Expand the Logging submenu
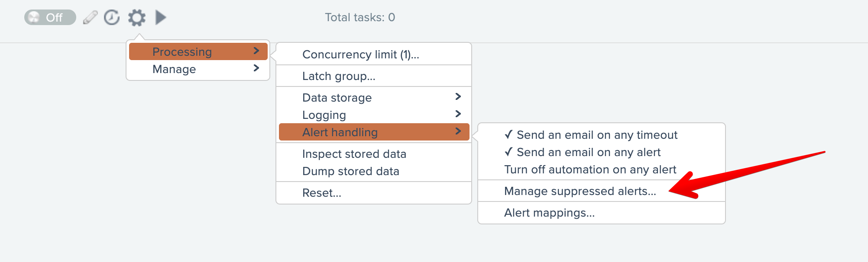Viewport: 868px width, 262px height. pyautogui.click(x=373, y=115)
